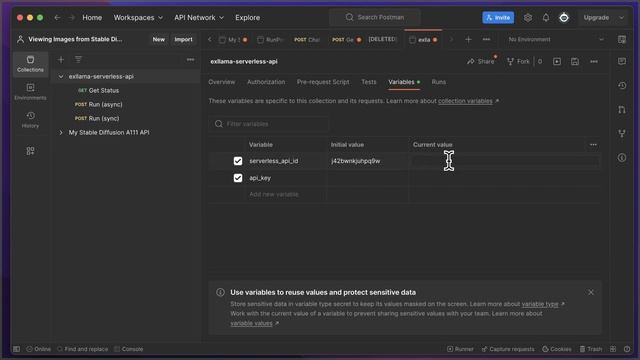
Task: Toggle two-pane layout icon in status bar
Action: click(613, 349)
